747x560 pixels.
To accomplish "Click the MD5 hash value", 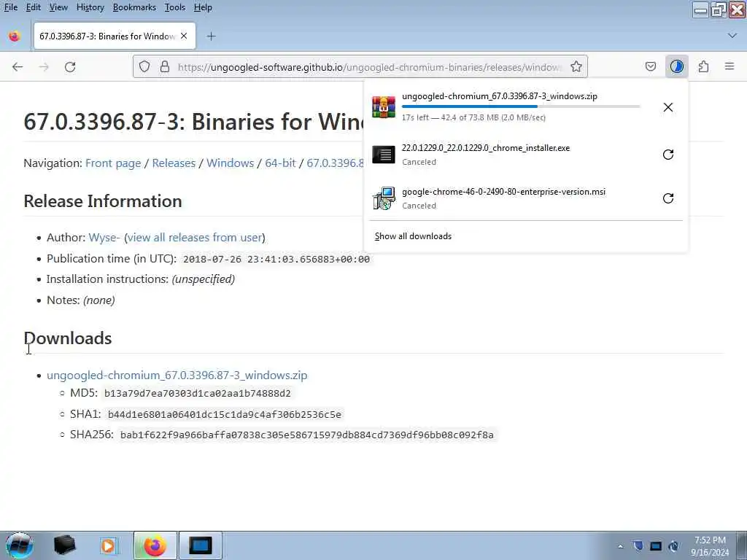I will [x=197, y=394].
